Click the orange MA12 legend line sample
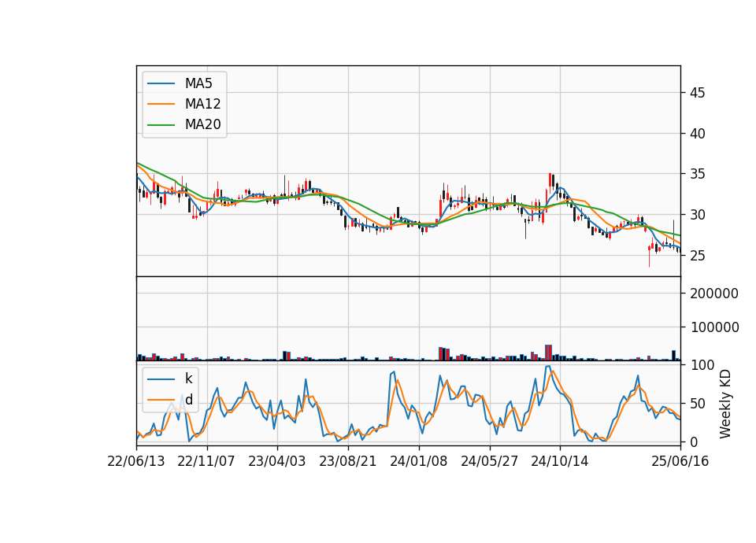This screenshot has width=756, height=543. point(161,104)
